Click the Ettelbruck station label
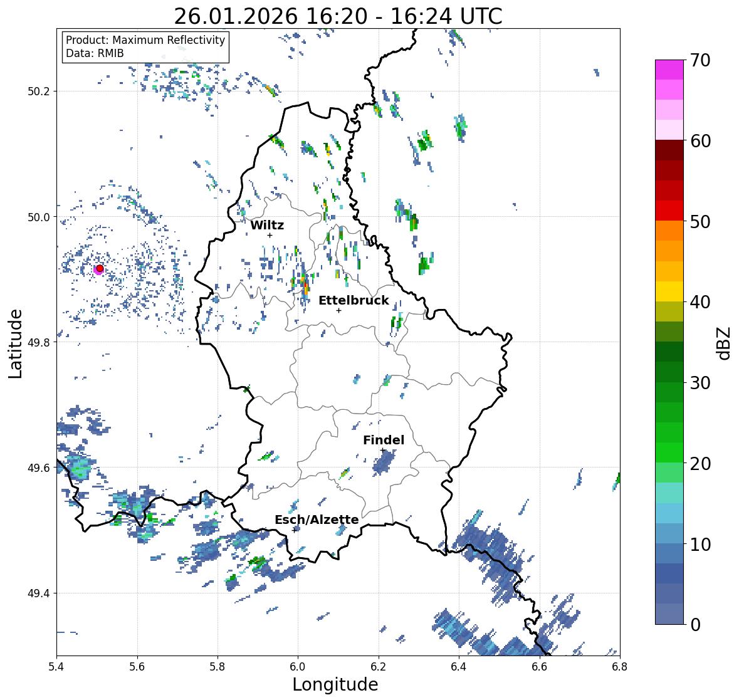The image size is (739, 700). point(354,301)
